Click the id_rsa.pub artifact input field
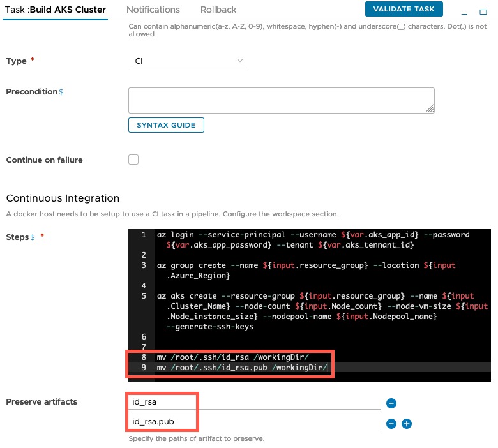 (254, 422)
